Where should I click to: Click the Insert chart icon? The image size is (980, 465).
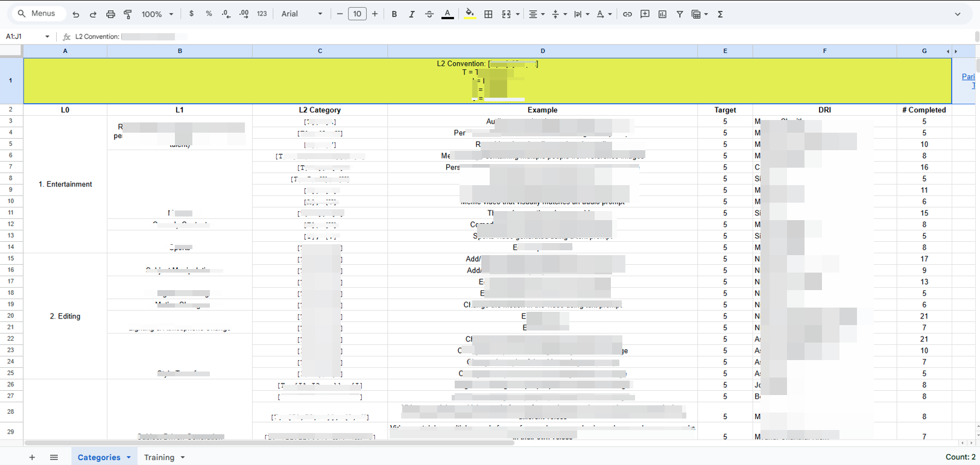662,14
